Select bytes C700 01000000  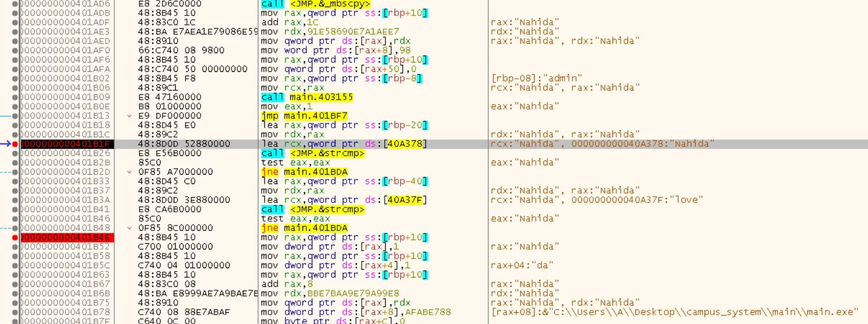click(x=175, y=247)
